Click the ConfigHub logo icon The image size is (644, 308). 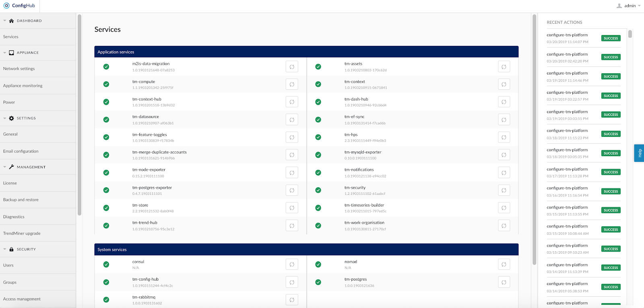click(6, 6)
